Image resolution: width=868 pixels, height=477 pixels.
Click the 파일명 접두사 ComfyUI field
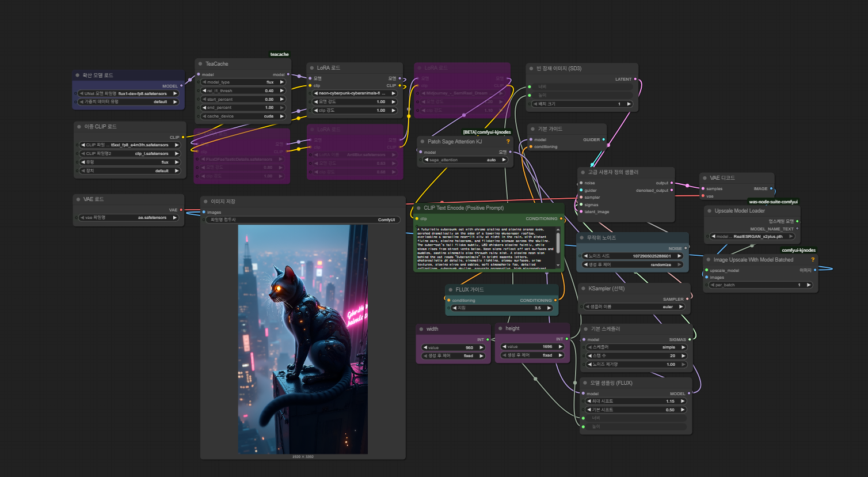(303, 219)
